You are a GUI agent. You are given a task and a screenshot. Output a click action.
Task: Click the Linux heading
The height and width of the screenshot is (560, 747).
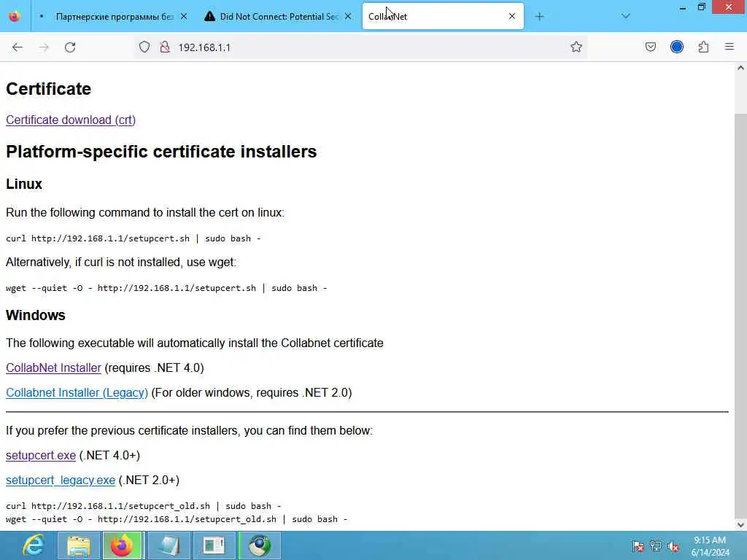(24, 184)
